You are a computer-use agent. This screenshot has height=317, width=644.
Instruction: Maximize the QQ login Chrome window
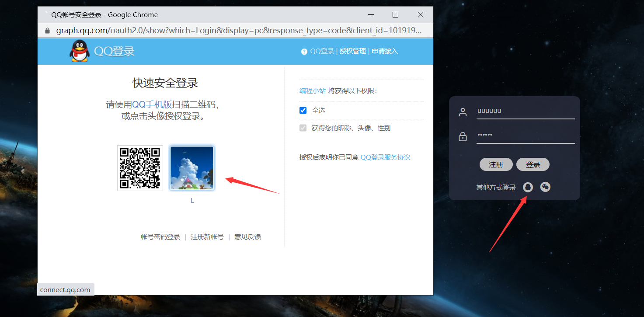(396, 15)
